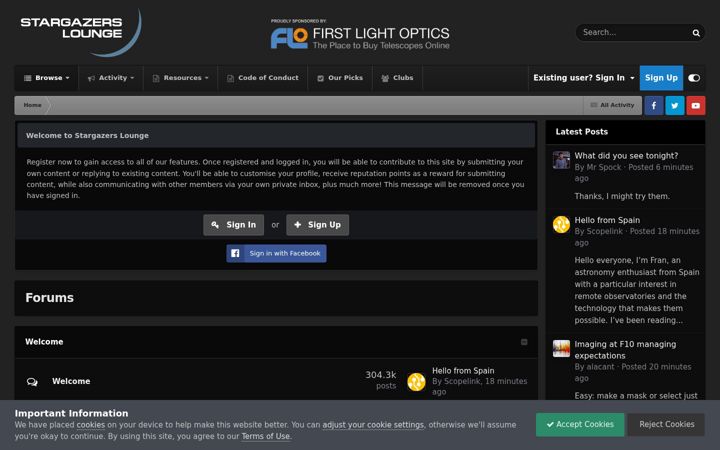This screenshot has height=450, width=720.
Task: Click alacant's avatar in Latest Posts
Action: tap(561, 349)
